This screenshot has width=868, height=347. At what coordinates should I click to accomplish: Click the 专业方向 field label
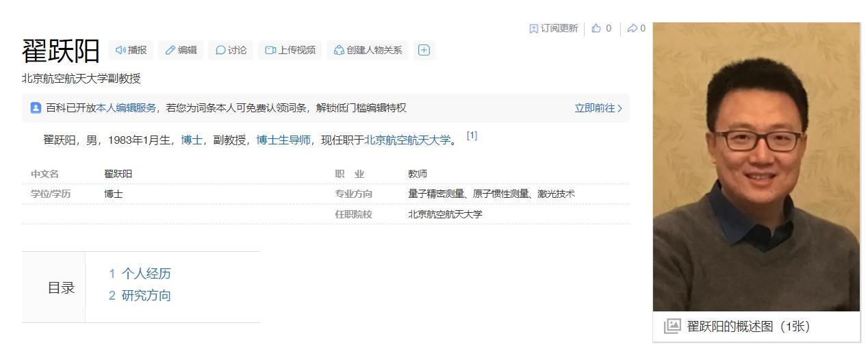click(x=353, y=194)
